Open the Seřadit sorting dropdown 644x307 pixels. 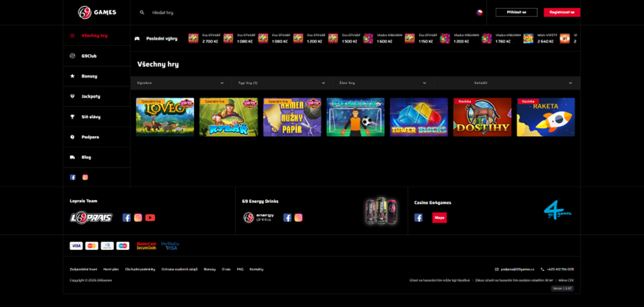[x=507, y=83]
